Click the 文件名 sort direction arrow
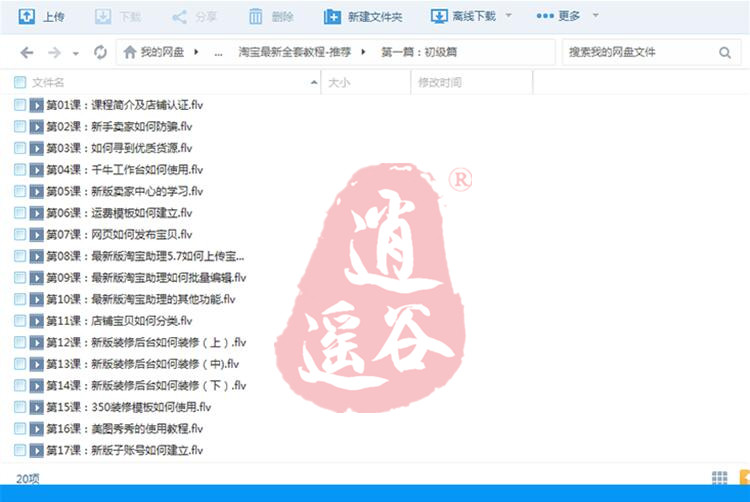The width and height of the screenshot is (750, 502). (314, 83)
